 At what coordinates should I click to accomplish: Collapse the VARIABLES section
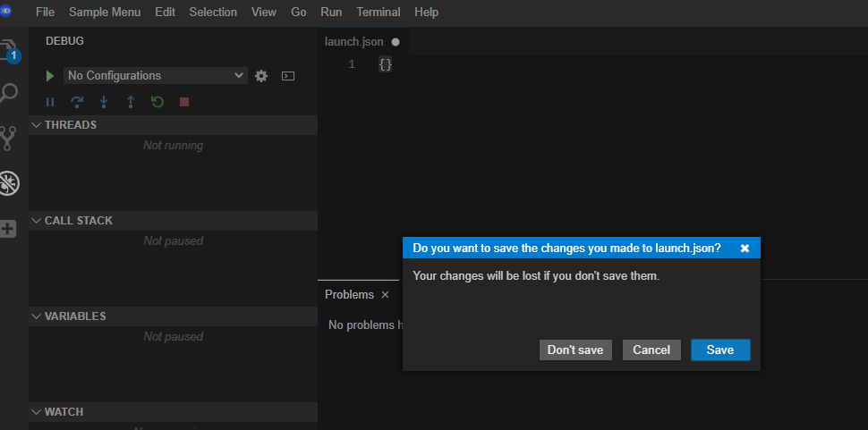pos(174,316)
